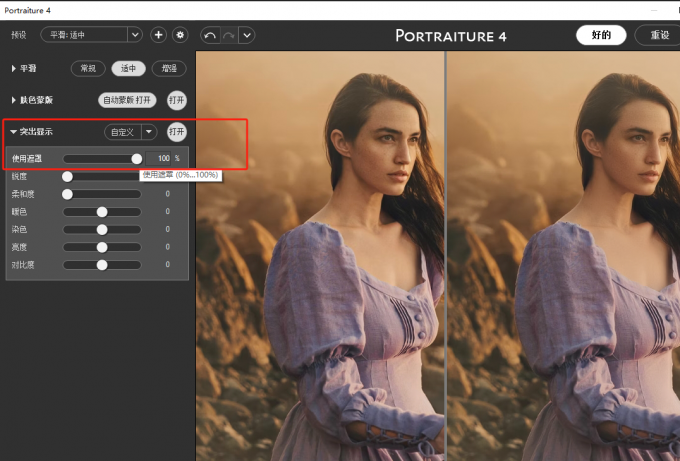The image size is (680, 461).
Task: Select the 增强 smoothing option
Action: click(169, 69)
